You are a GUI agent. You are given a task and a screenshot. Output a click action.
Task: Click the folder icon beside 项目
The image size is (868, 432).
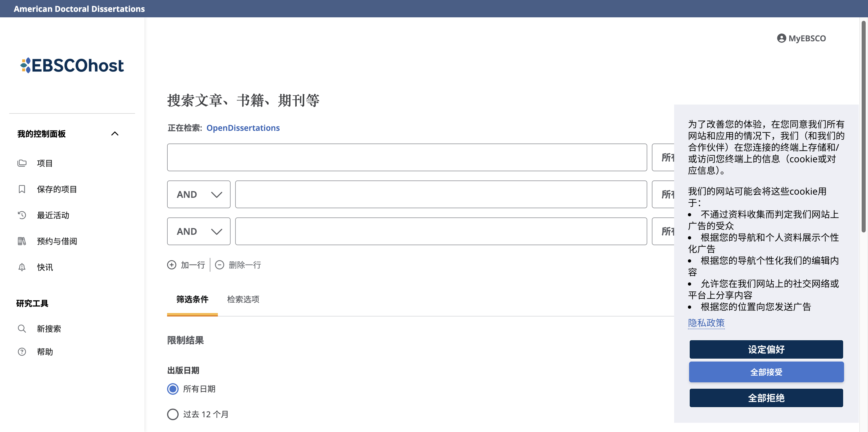[x=22, y=163]
